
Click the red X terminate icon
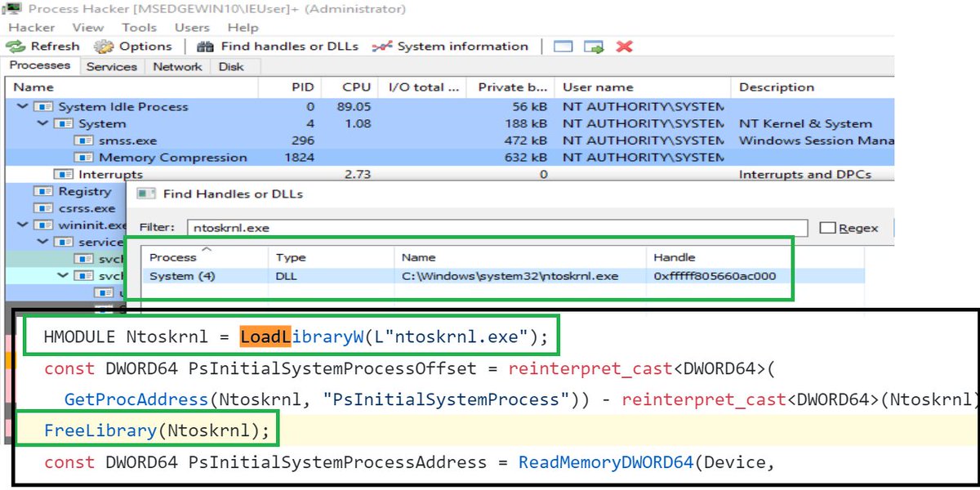coord(625,47)
